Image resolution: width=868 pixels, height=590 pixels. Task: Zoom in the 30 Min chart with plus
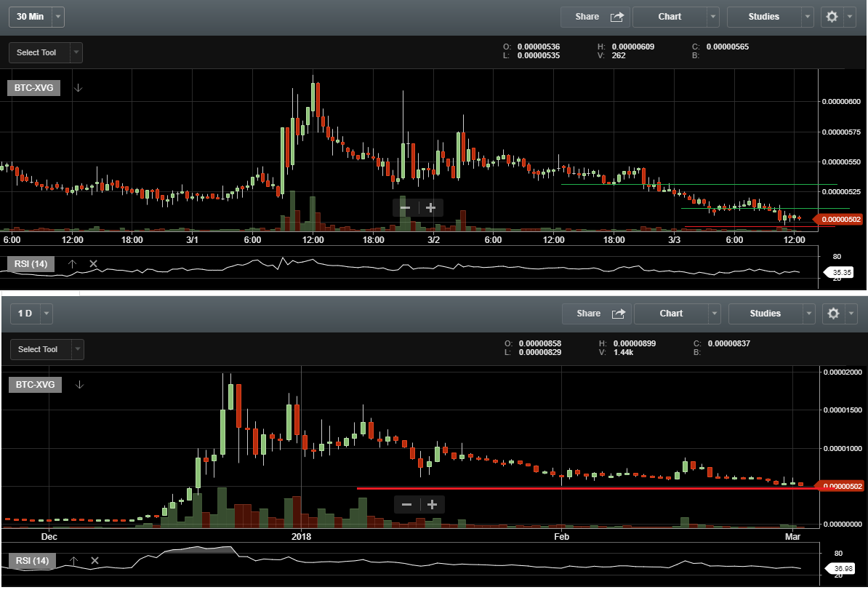click(x=430, y=208)
